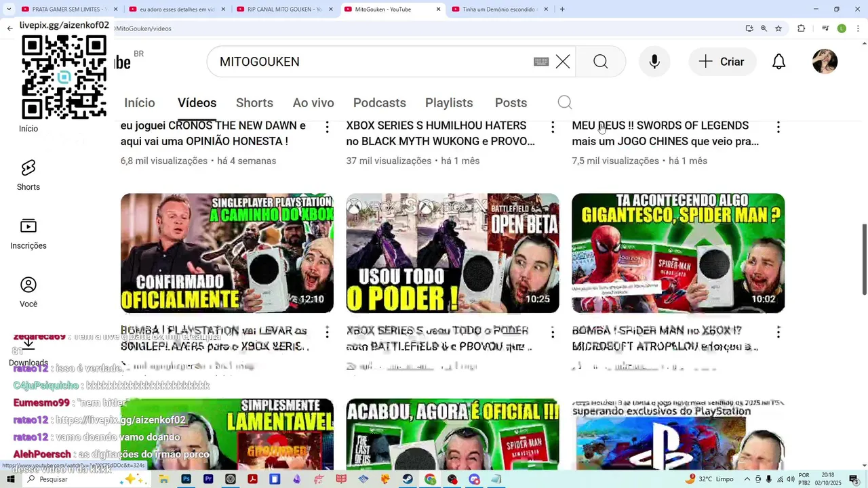Open GIGANTESCO SPIDER MAN video thumbnail
The width and height of the screenshot is (868, 488).
point(678,253)
